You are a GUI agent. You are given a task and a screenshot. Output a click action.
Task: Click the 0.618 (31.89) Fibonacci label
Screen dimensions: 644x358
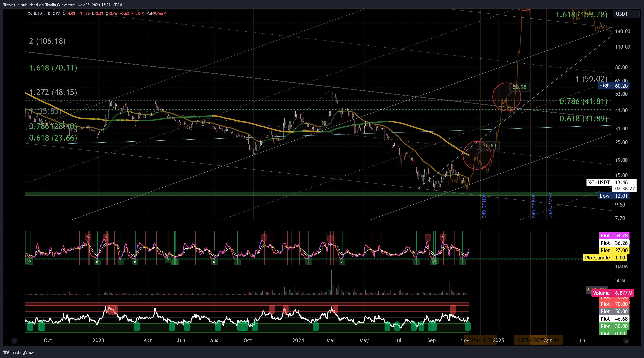pos(583,119)
